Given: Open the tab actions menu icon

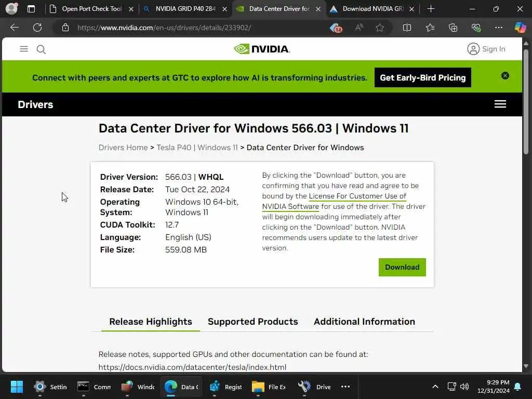Looking at the screenshot, I should (x=31, y=9).
